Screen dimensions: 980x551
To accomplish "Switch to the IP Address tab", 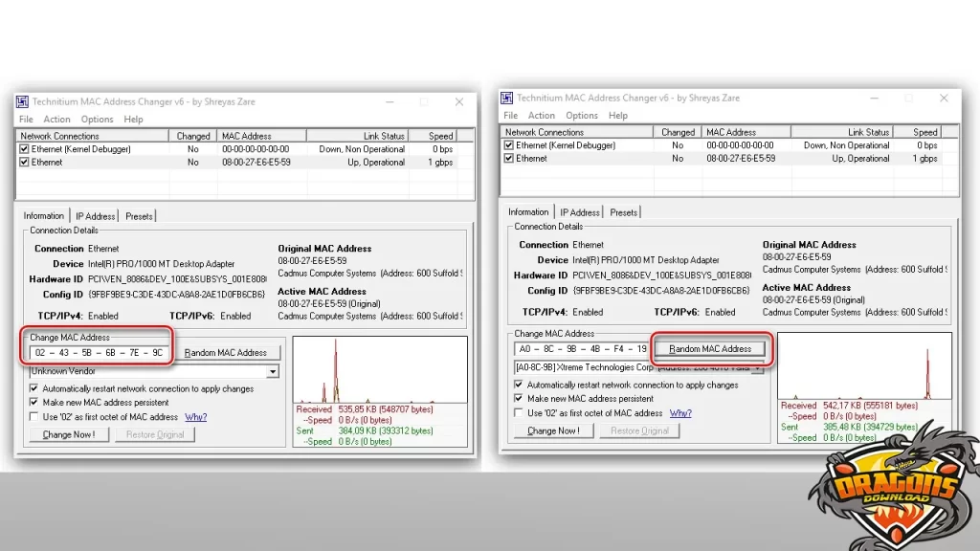I will pyautogui.click(x=95, y=215).
